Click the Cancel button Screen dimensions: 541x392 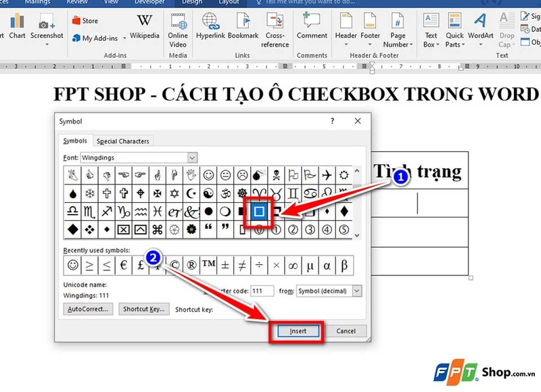click(346, 331)
